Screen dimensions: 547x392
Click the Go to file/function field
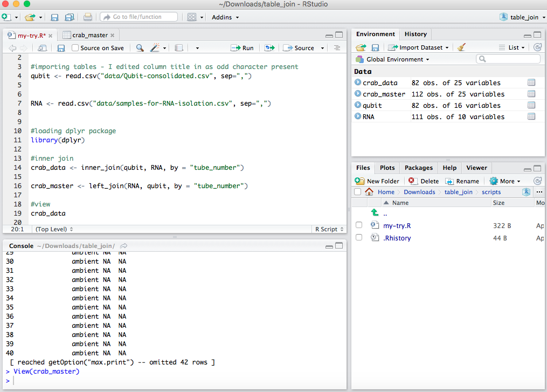coord(139,17)
